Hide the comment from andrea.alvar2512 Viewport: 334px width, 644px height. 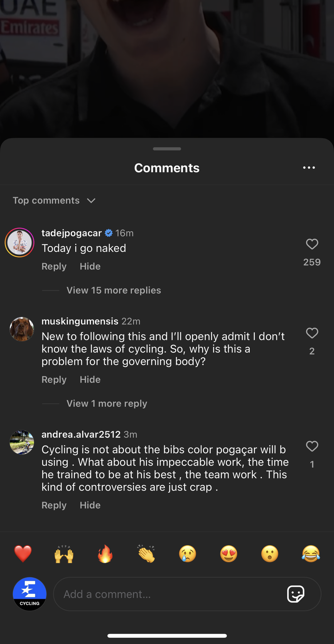coord(90,505)
